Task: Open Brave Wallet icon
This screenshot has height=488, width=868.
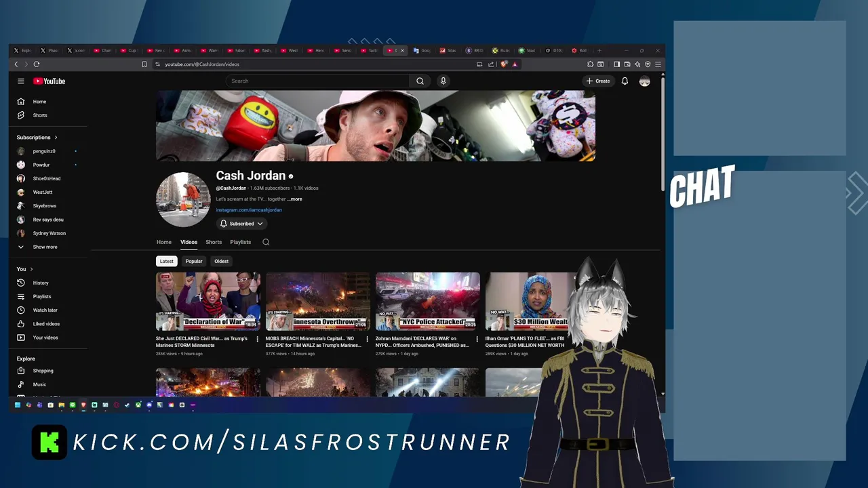Action: [x=627, y=64]
